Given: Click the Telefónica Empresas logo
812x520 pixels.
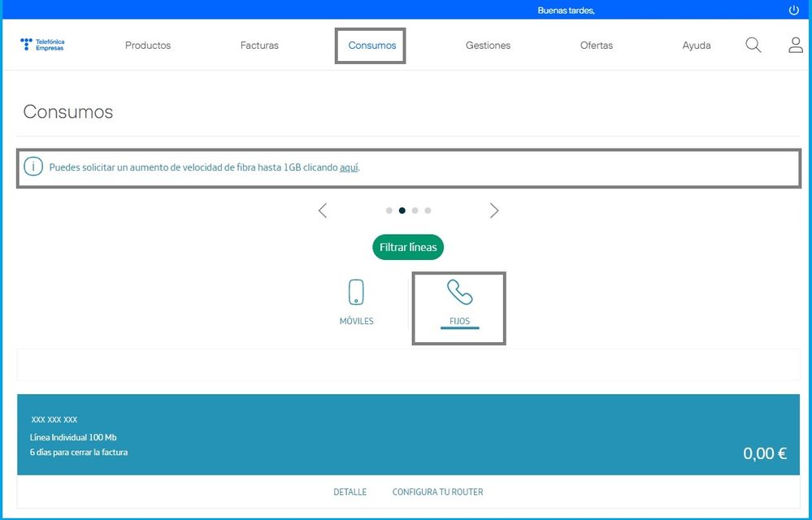Looking at the screenshot, I should pos(43,45).
